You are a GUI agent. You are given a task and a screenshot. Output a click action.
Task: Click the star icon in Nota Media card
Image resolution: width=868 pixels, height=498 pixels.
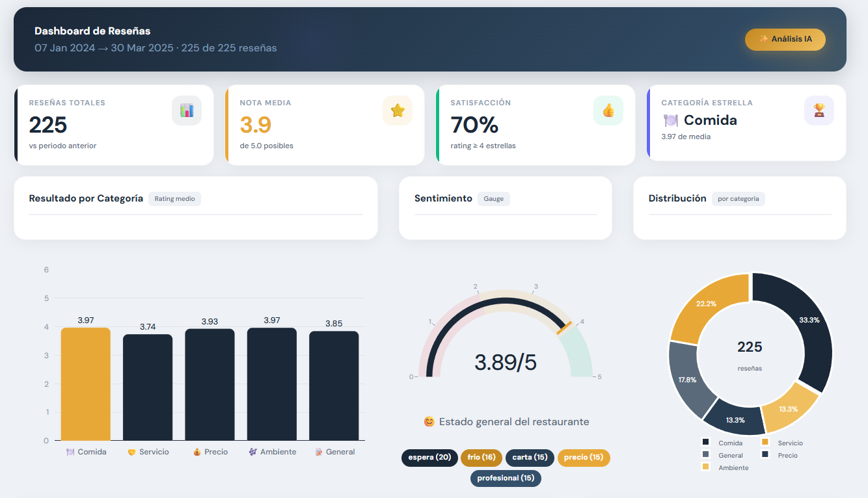click(398, 111)
